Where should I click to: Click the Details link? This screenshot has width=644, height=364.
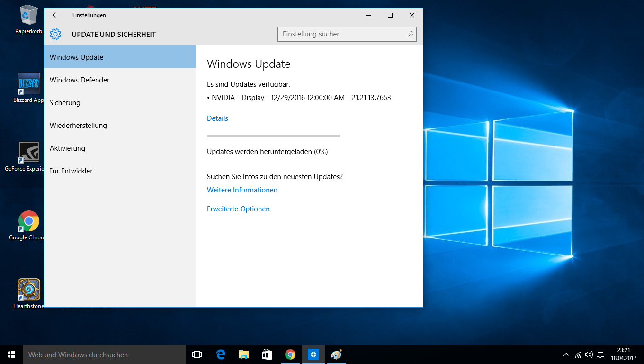pos(217,118)
